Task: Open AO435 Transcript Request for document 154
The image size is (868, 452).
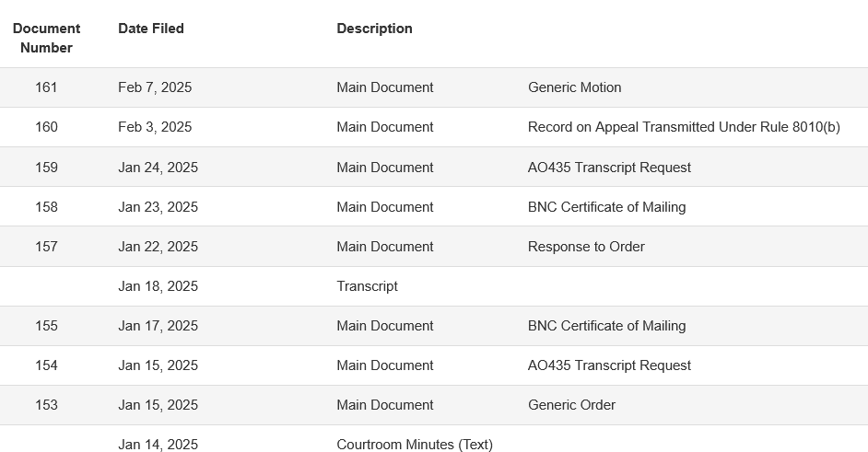Action: point(609,365)
